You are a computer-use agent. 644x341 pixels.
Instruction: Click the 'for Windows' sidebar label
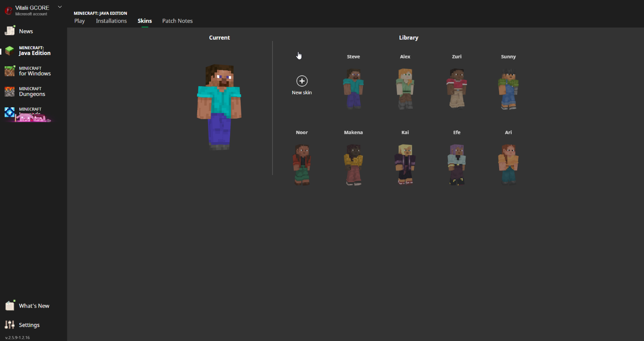[x=35, y=74]
